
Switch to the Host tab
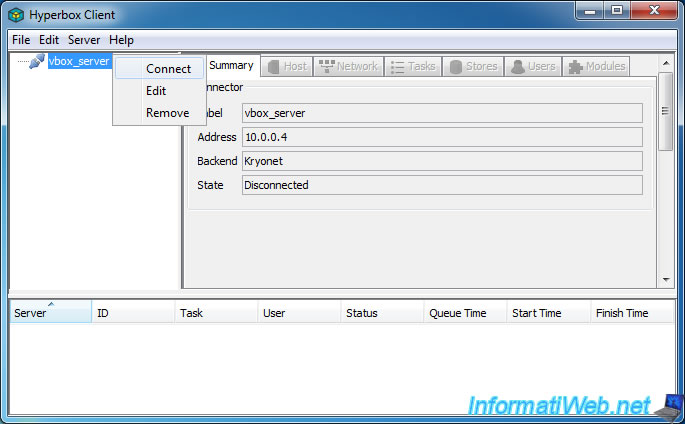(287, 66)
